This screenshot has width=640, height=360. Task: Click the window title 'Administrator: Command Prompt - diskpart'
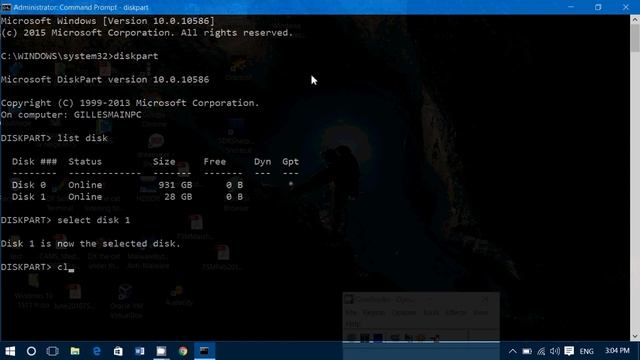(81, 7)
